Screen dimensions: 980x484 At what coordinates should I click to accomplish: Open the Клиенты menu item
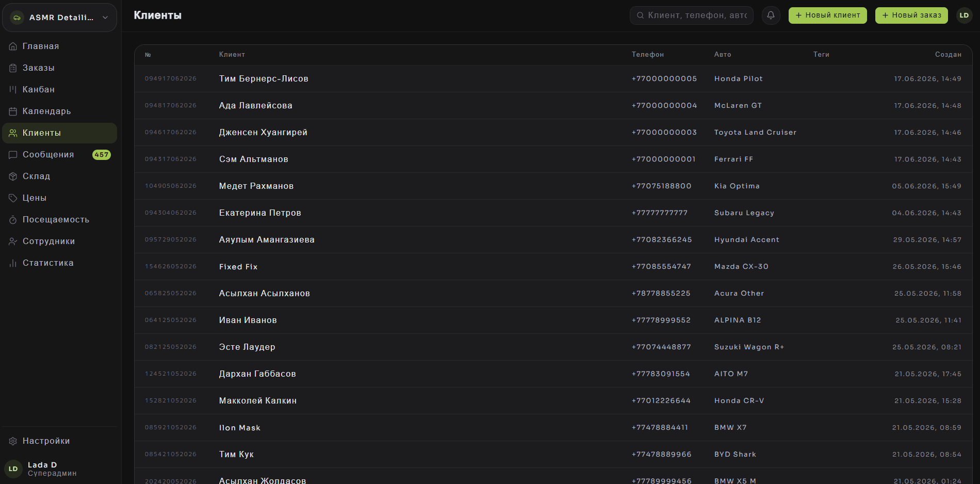pyautogui.click(x=60, y=133)
